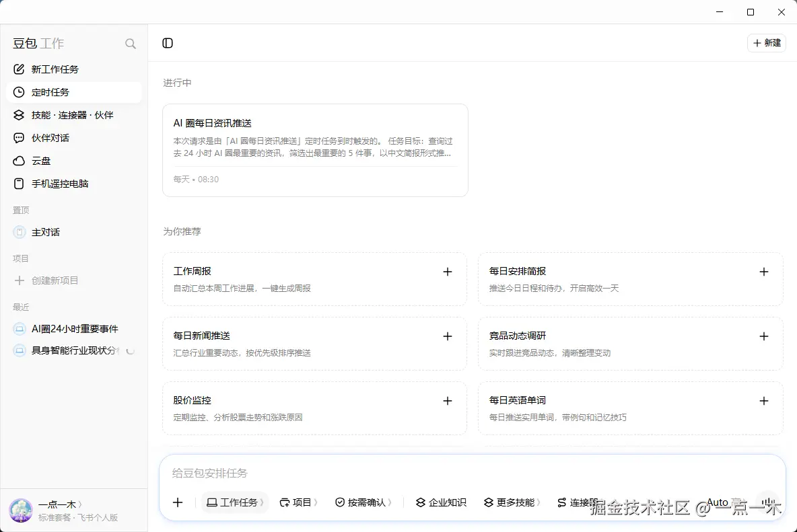Add the 每日英语单词 recommended task
797x532 pixels.
click(x=763, y=401)
